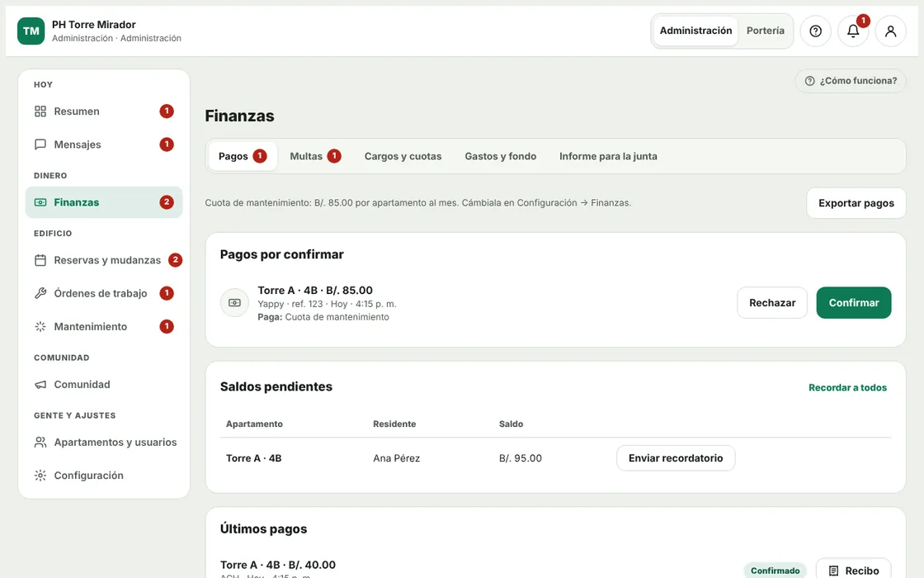The height and width of the screenshot is (578, 924).
Task: Click the Recordar a todos link
Action: pyautogui.click(x=847, y=387)
